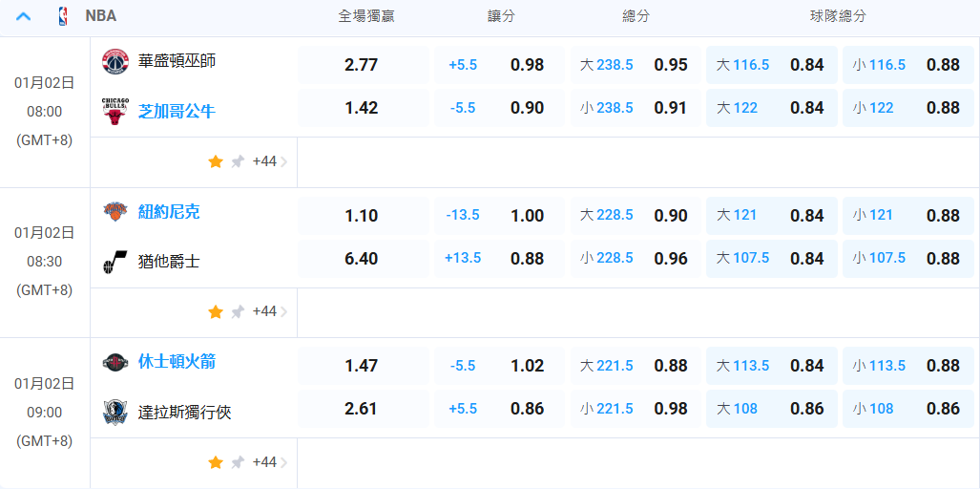Pin the Knicks vs Jazz match
Viewport: 980px width, 489px height.
(238, 312)
